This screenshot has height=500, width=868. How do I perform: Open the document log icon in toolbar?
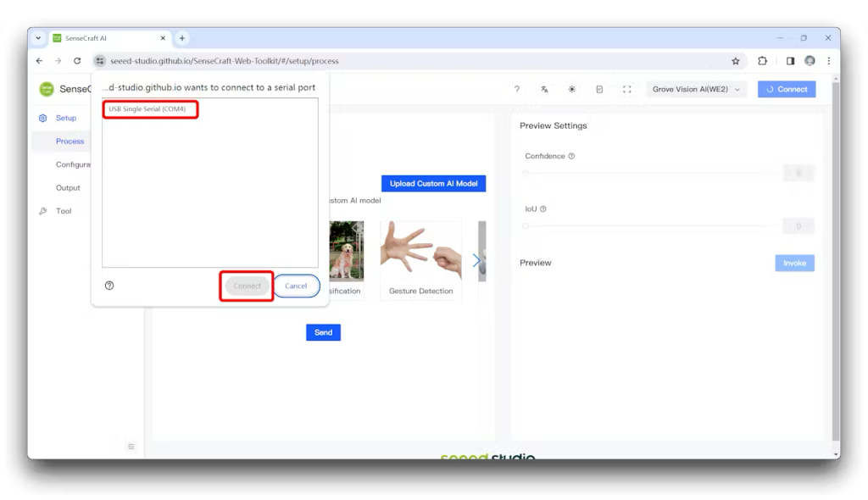tap(599, 89)
